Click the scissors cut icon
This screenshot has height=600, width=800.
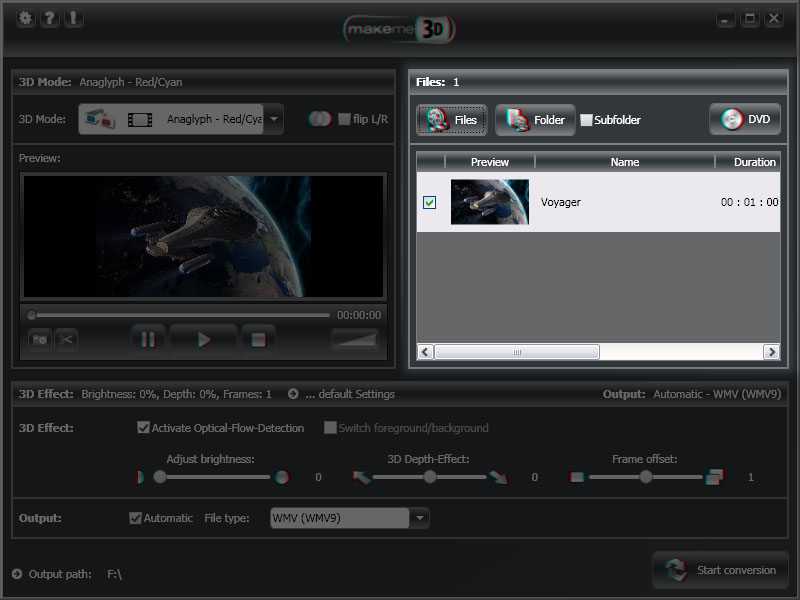click(66, 340)
